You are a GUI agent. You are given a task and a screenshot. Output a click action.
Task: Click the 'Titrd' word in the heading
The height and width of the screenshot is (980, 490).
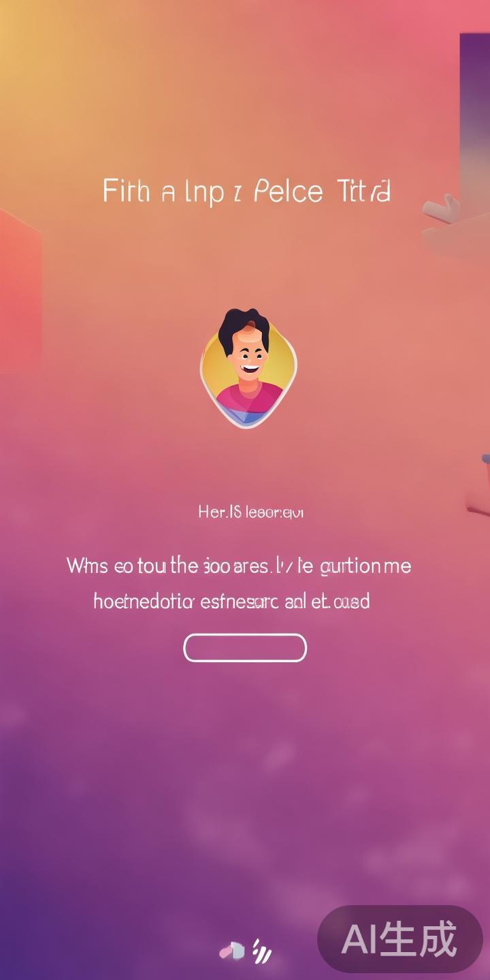tap(363, 191)
